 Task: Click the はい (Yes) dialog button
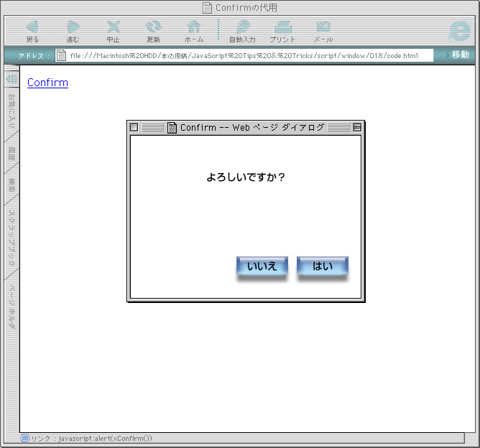pos(323,266)
